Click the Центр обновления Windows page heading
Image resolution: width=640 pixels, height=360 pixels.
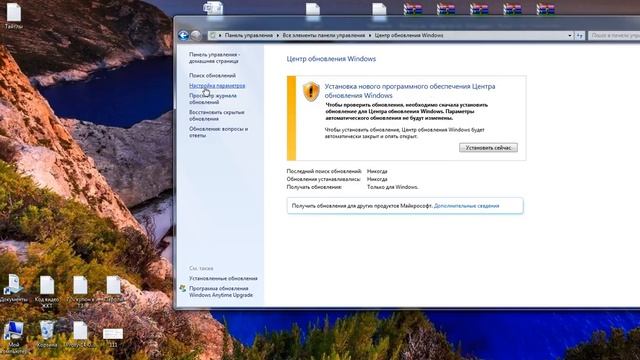click(331, 59)
